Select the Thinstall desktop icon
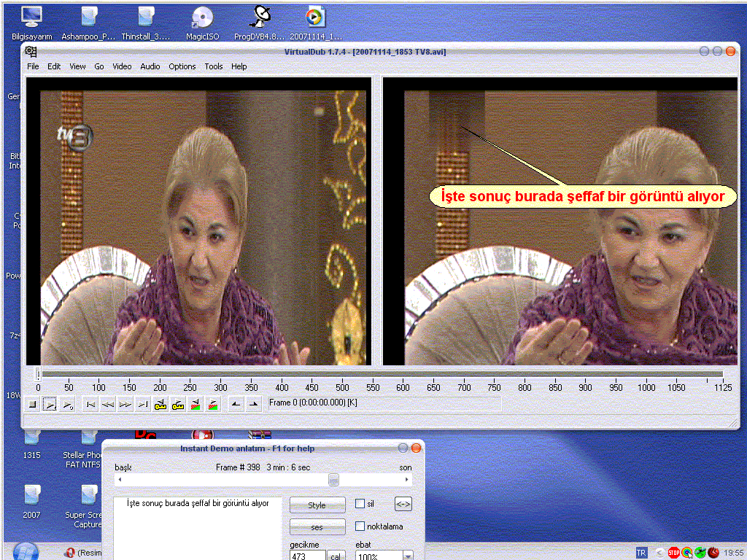The width and height of the screenshot is (747, 560). click(146, 23)
